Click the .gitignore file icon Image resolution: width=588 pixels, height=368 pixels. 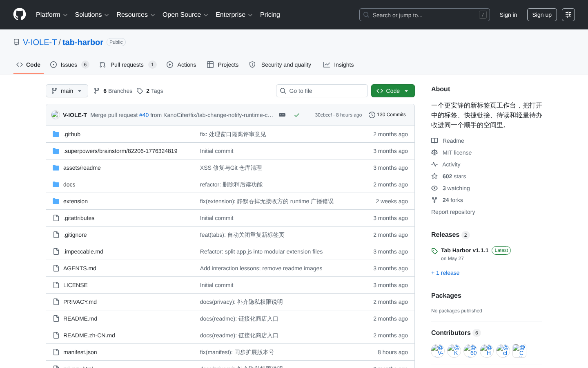tap(56, 235)
